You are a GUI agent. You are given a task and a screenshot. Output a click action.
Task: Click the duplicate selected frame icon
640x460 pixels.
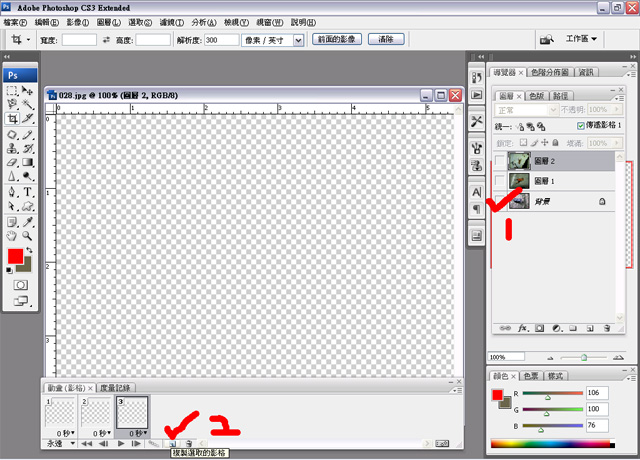point(172,443)
